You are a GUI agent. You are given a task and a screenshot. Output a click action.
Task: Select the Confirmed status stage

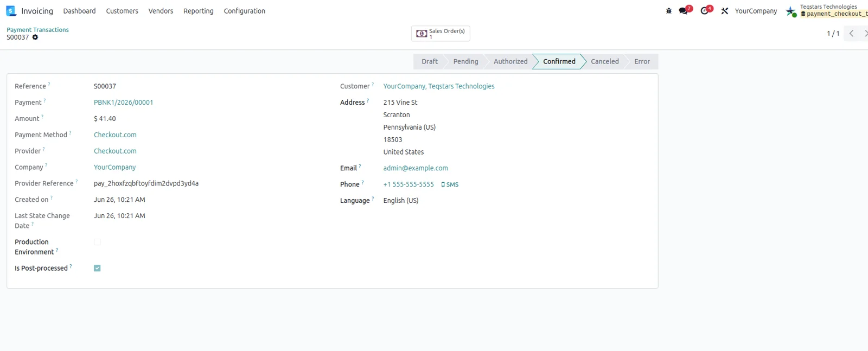point(559,61)
